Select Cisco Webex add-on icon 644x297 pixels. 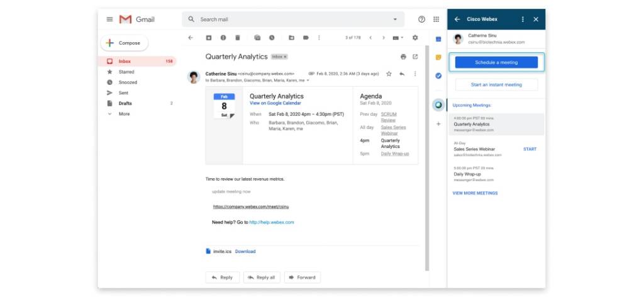[438, 105]
